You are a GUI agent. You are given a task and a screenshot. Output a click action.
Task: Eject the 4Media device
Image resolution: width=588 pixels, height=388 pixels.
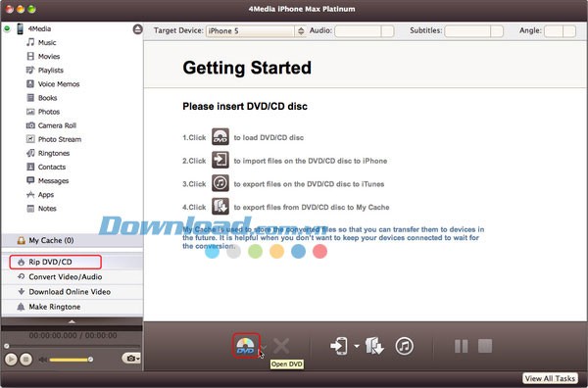point(137,29)
